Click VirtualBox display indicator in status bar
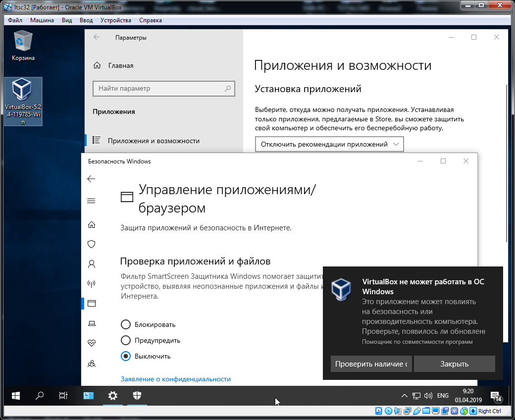515x420 pixels. [x=435, y=411]
